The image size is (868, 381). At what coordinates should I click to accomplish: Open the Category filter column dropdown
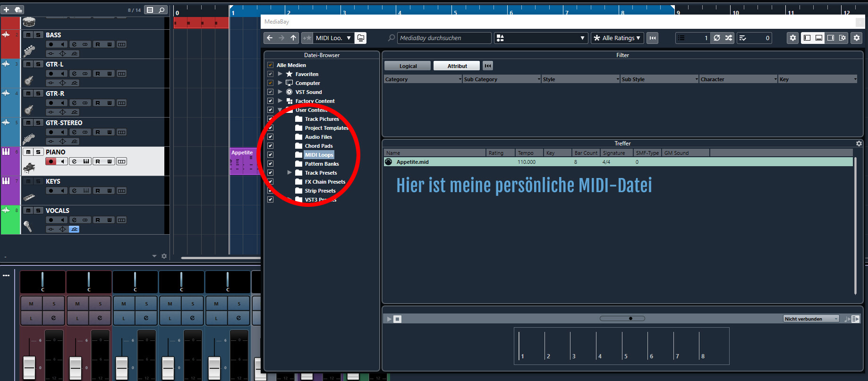tap(460, 79)
